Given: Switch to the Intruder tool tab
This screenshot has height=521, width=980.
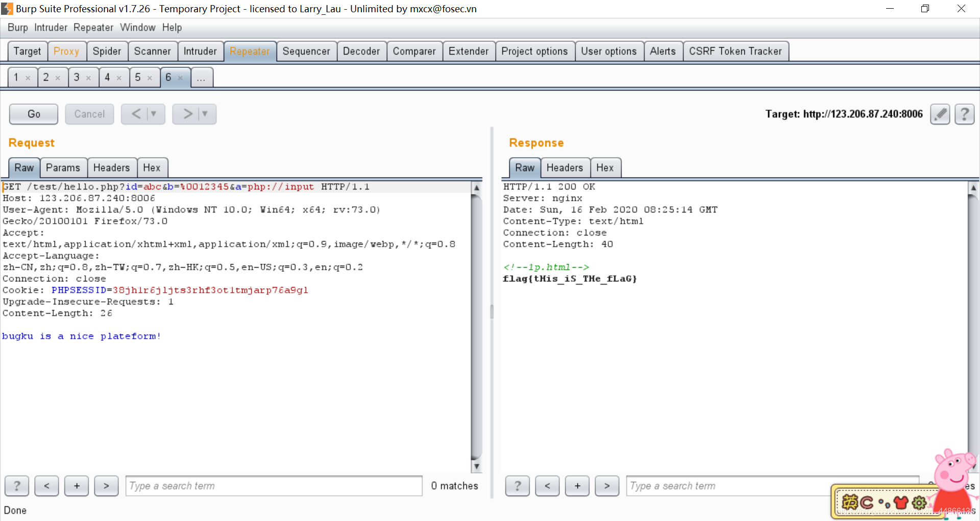Looking at the screenshot, I should (200, 51).
